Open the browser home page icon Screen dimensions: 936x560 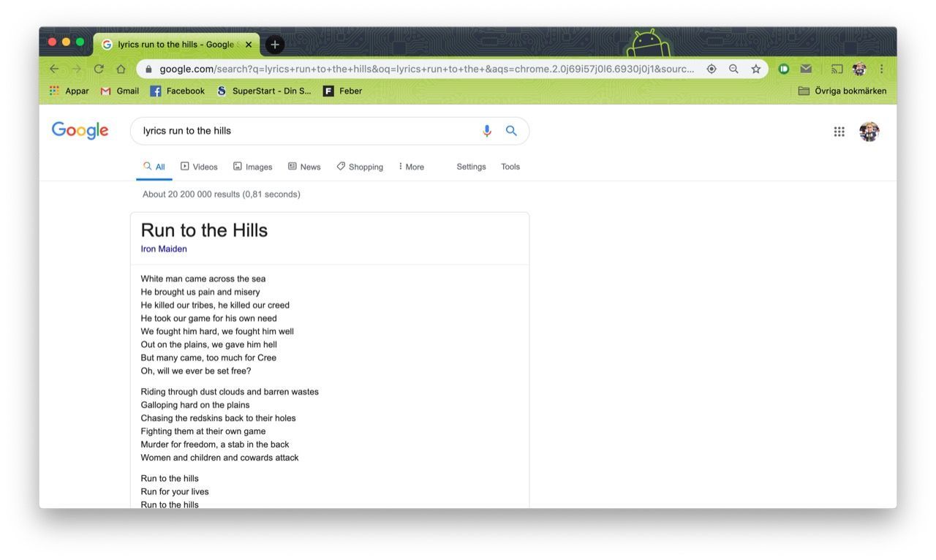[x=121, y=69]
